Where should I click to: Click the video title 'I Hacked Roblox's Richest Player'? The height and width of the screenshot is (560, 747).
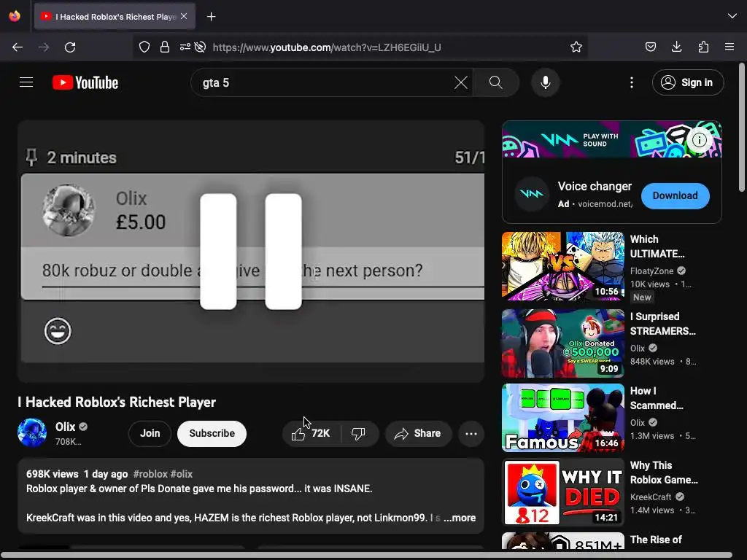pos(117,402)
